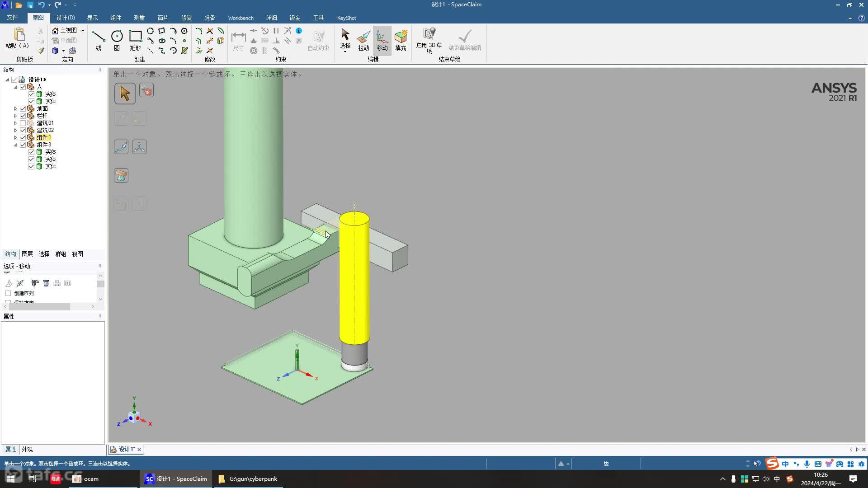This screenshot has height=488, width=868.
Task: Activate the Fill (填充) tool
Action: [x=401, y=40]
